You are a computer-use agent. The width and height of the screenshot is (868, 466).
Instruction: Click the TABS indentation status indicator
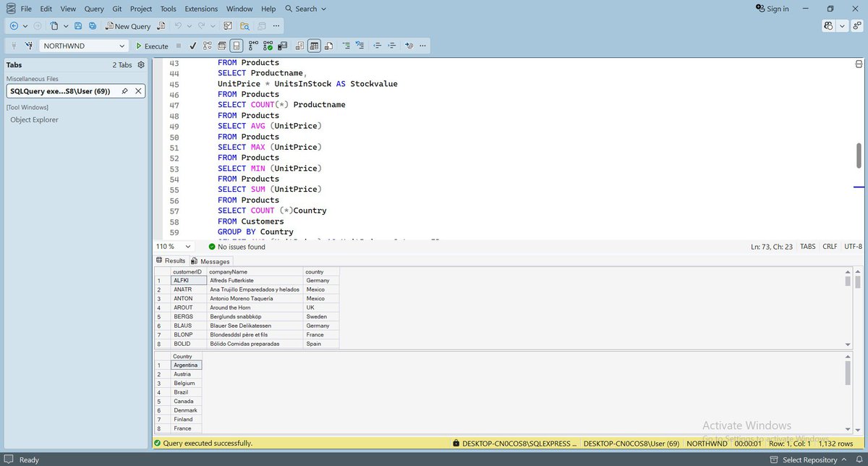807,247
